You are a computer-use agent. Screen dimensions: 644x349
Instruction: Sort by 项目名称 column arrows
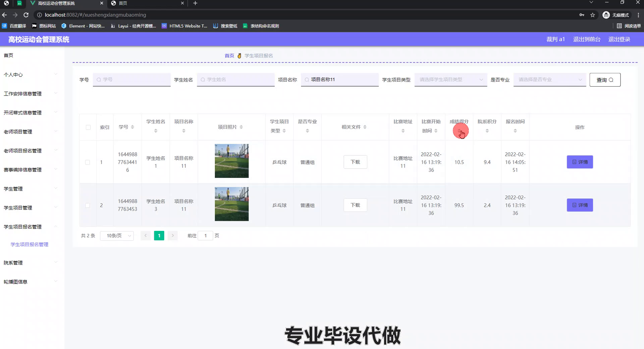click(184, 131)
